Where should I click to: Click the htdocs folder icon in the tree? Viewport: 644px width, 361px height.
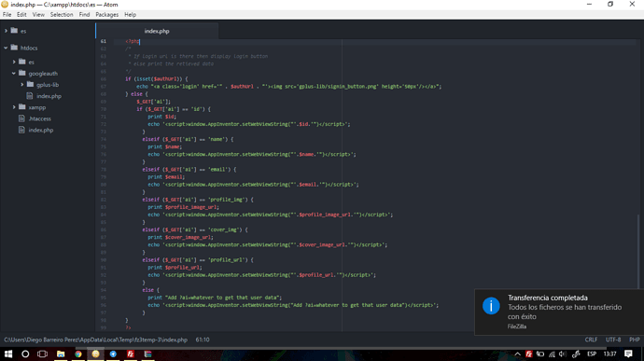[x=14, y=48]
